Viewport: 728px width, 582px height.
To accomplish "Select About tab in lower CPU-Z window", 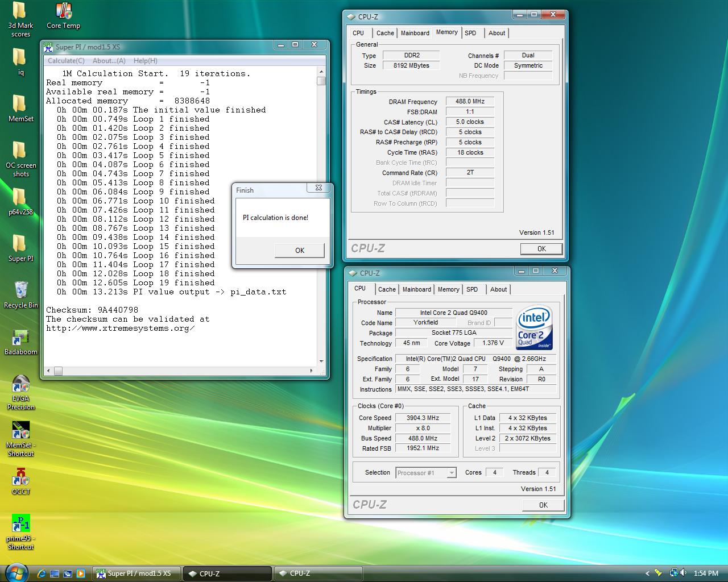I will pyautogui.click(x=498, y=289).
